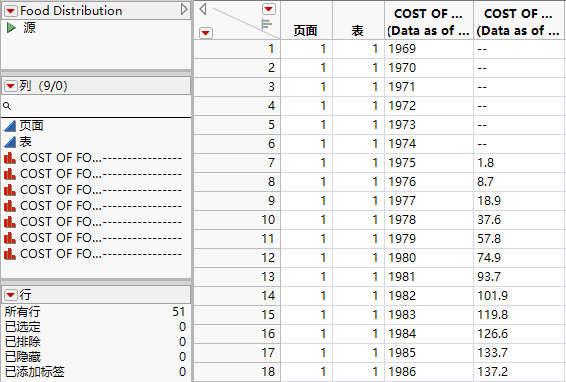
Task: Click the cell with value 8.7
Action: click(519, 182)
